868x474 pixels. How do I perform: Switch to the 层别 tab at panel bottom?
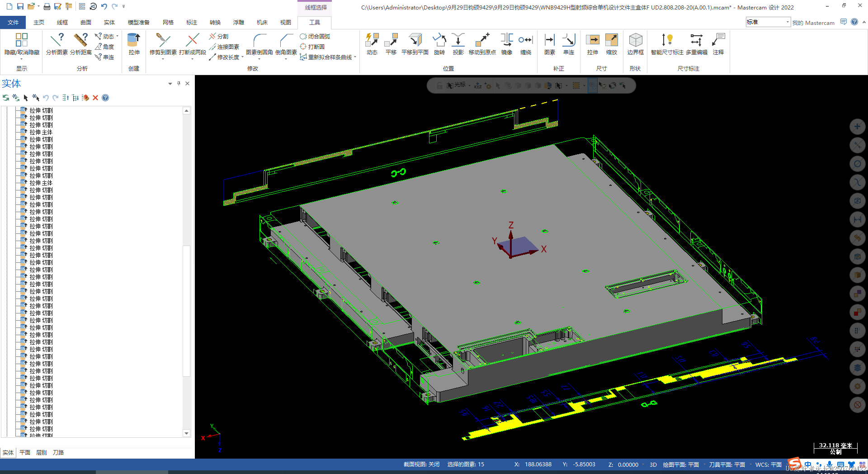click(42, 452)
